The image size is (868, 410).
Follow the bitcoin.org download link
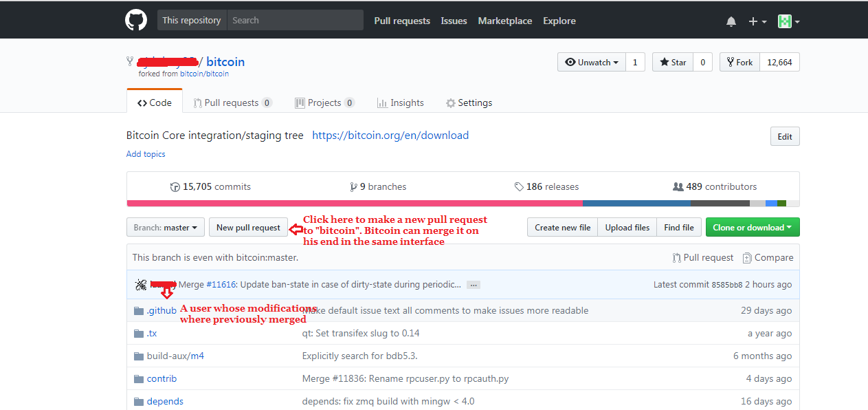[390, 136]
